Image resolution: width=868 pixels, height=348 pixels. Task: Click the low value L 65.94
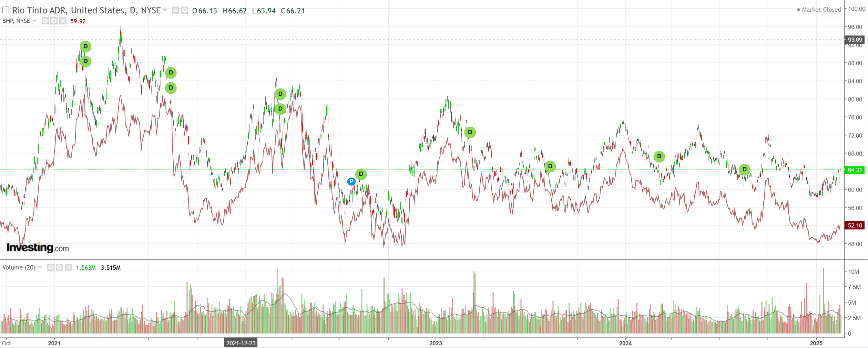coord(264,11)
